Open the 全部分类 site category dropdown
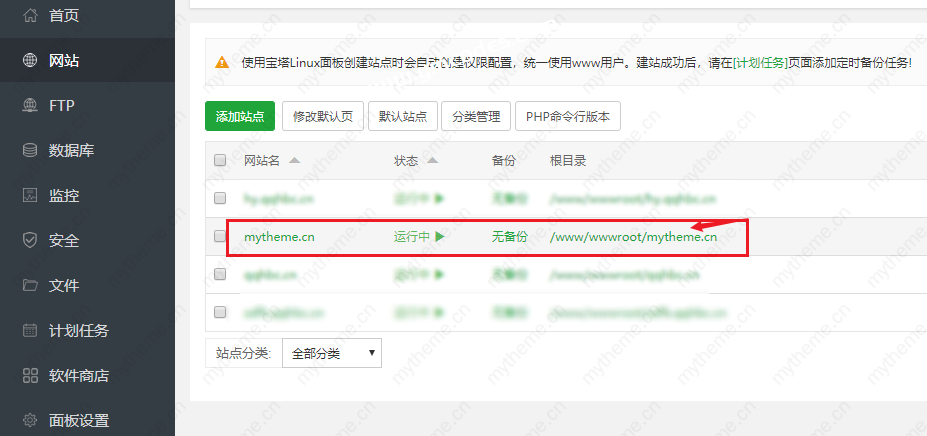The image size is (927, 436). pyautogui.click(x=332, y=353)
